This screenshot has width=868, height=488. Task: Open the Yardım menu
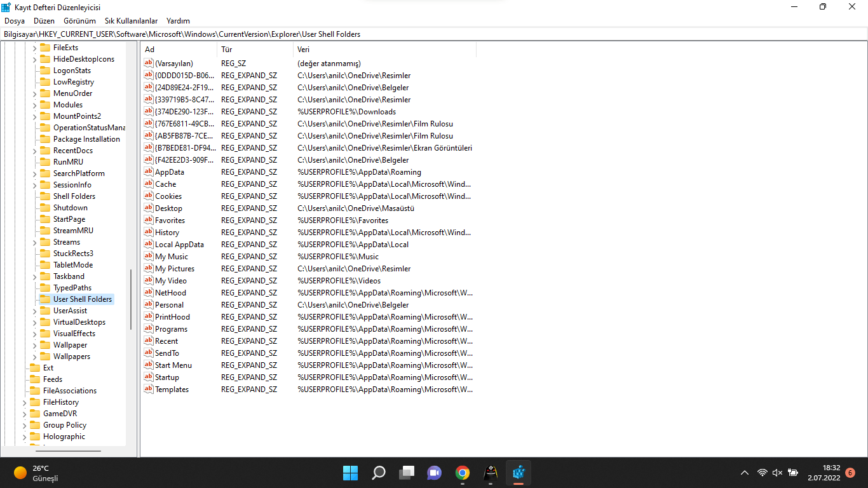(x=178, y=21)
